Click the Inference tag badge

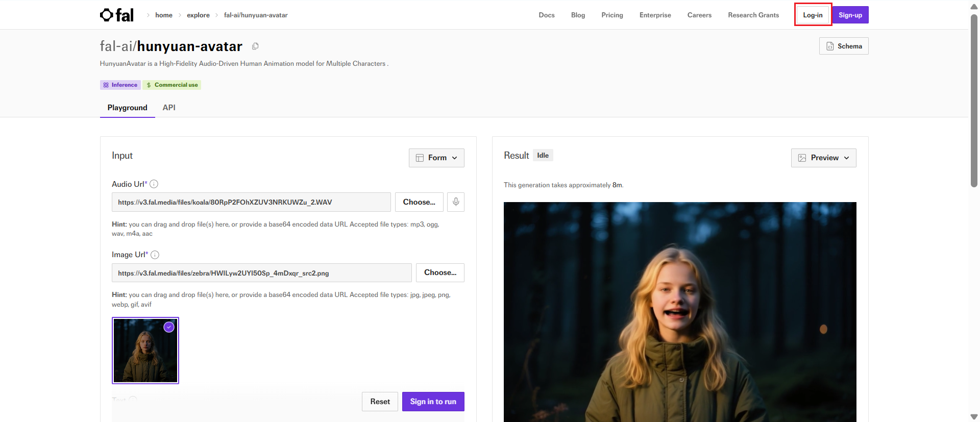point(120,85)
